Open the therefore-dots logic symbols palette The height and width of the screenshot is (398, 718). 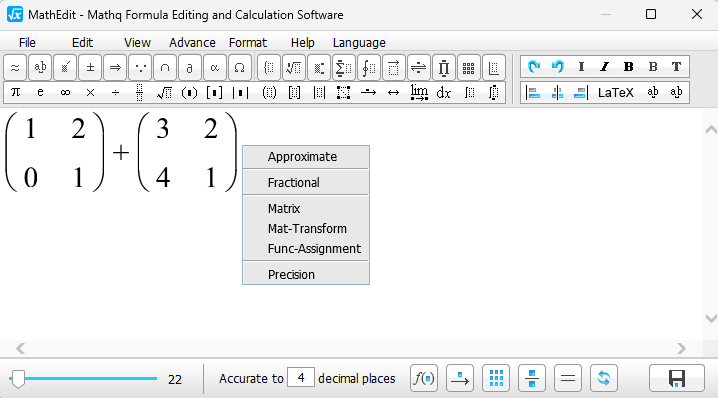(140, 68)
